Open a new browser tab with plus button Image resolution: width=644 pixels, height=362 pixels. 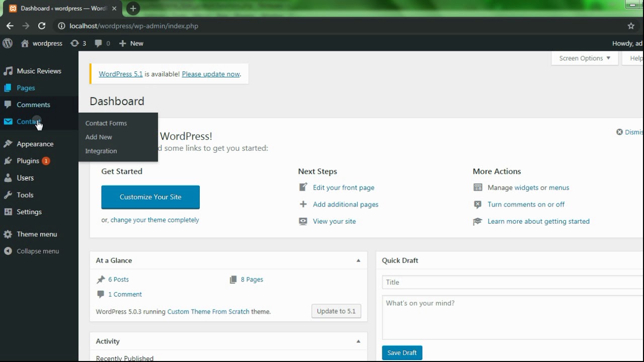[133, 8]
